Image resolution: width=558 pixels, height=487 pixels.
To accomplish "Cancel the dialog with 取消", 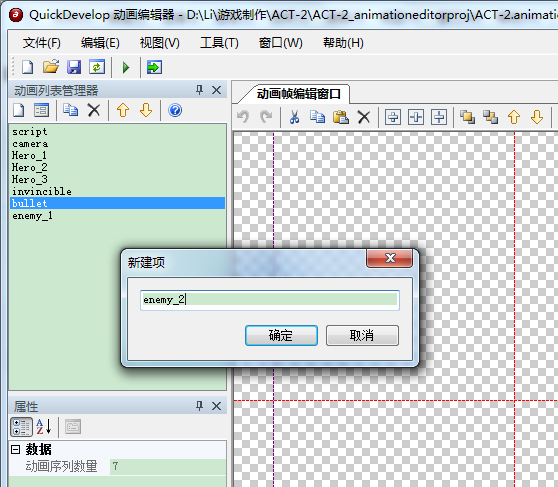I will [x=362, y=335].
